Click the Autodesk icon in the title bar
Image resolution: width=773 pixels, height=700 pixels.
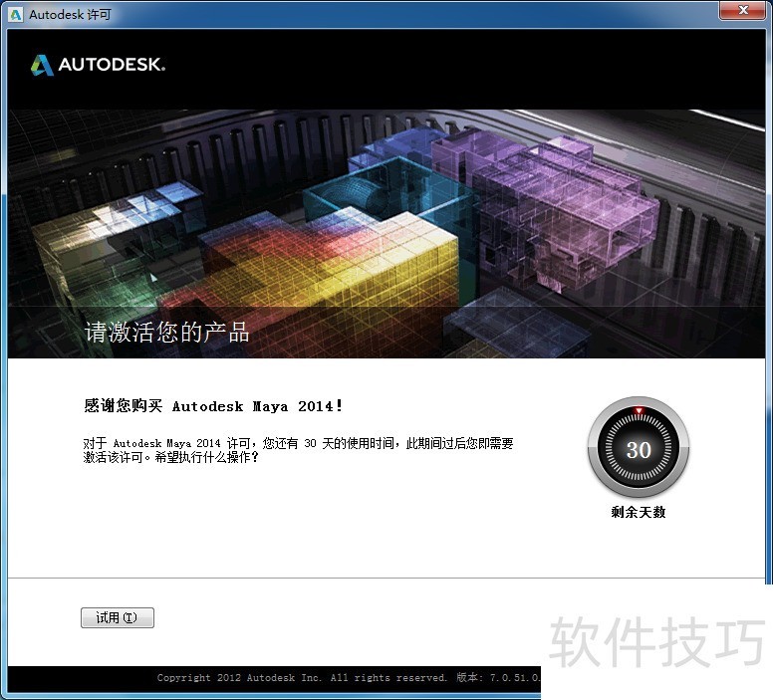[x=16, y=15]
